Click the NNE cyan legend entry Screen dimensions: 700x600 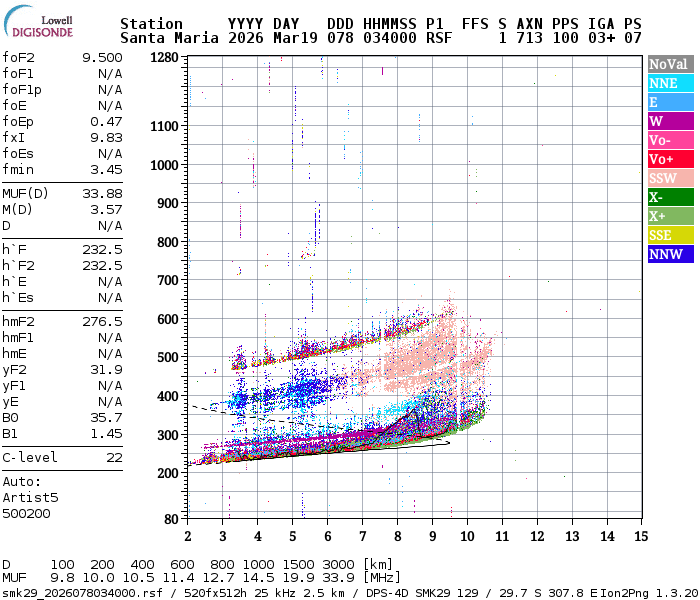coord(668,84)
